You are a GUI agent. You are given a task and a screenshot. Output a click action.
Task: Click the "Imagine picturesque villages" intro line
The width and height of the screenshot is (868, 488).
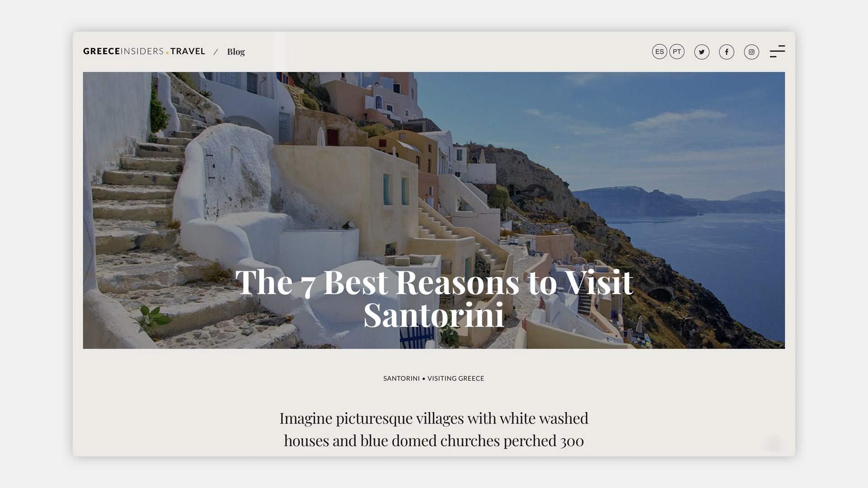point(434,418)
